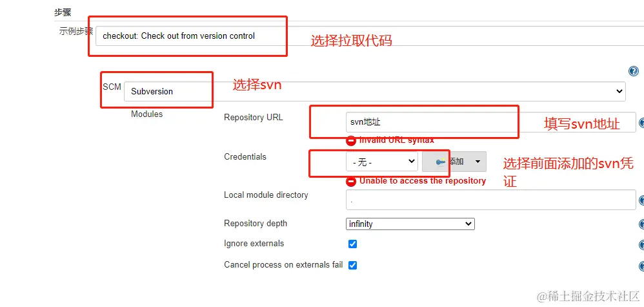644x307 pixels.
Task: Click the Ignore externals label
Action: [x=254, y=244]
